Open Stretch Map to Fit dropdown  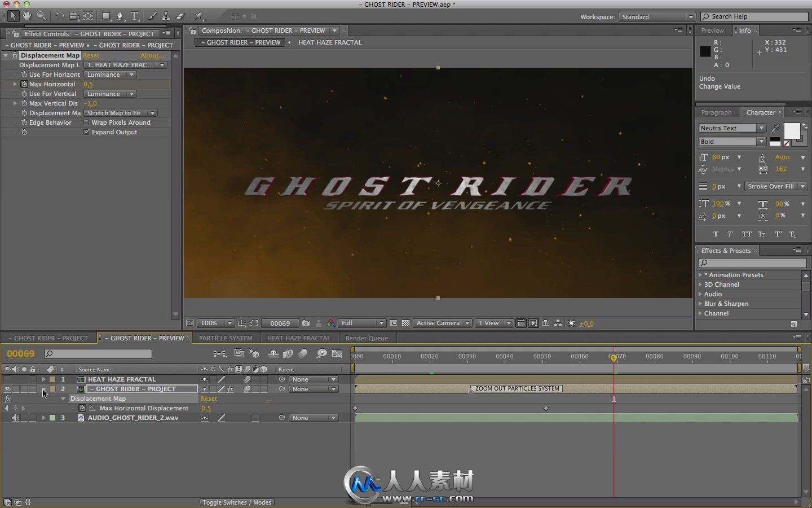point(121,113)
